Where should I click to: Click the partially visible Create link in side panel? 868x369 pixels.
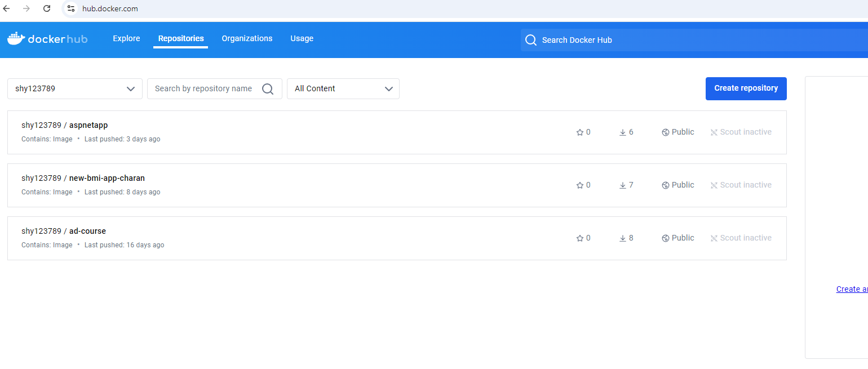pyautogui.click(x=852, y=289)
